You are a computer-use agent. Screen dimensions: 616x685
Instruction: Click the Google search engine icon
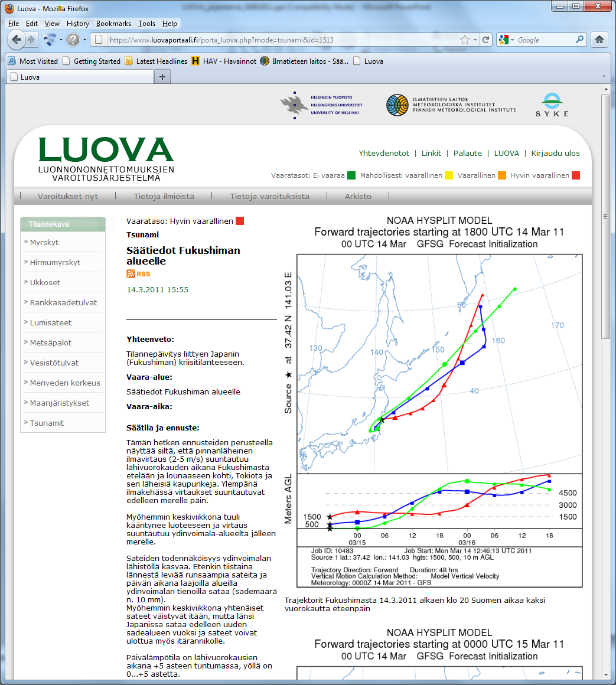coord(504,40)
